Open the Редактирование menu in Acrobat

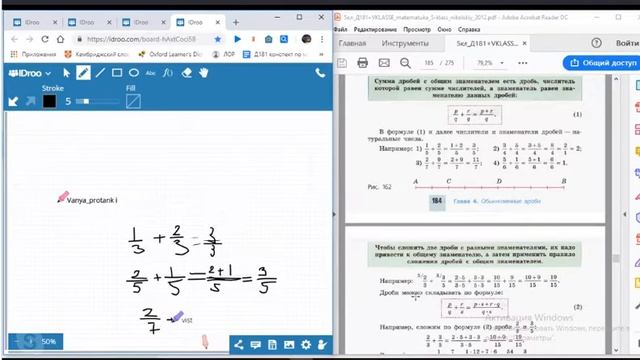[x=375, y=29]
